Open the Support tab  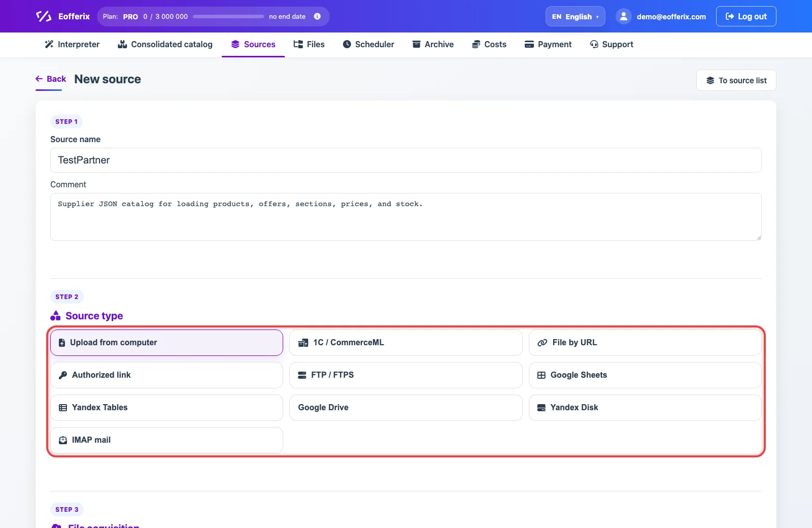pyautogui.click(x=612, y=44)
